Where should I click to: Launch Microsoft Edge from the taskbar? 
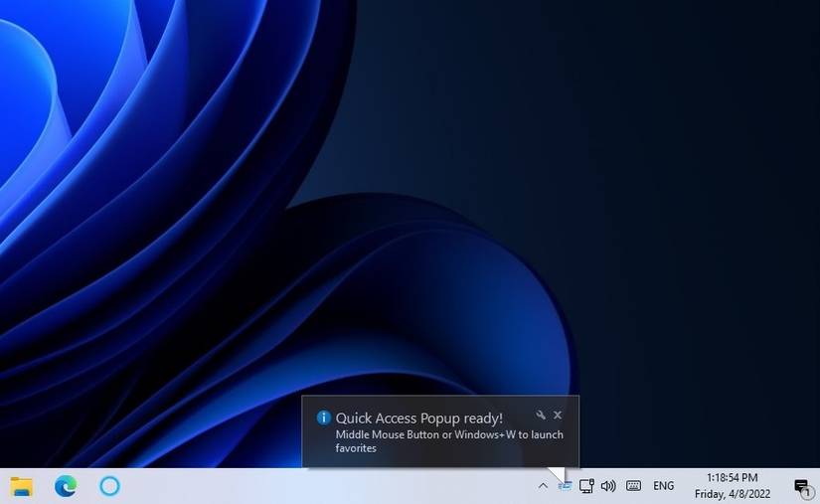(66, 486)
